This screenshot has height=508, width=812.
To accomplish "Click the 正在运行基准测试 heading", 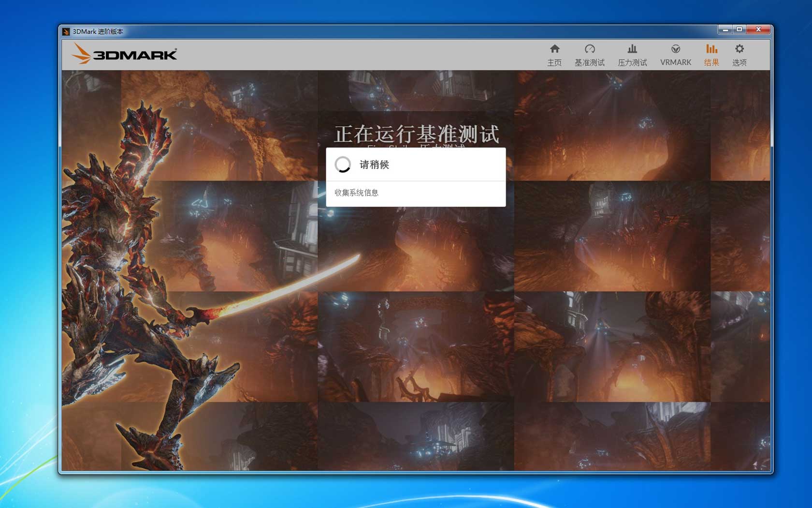I will [x=417, y=134].
